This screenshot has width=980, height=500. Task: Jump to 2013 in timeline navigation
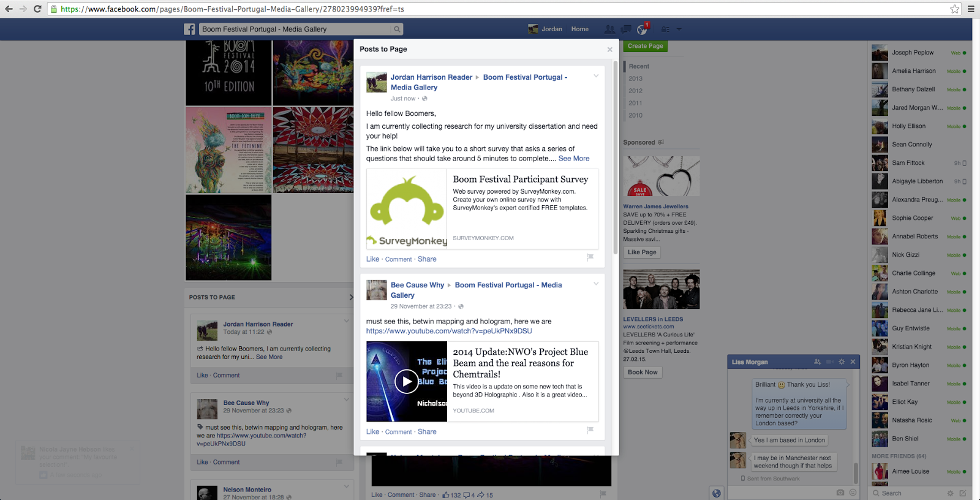point(636,78)
